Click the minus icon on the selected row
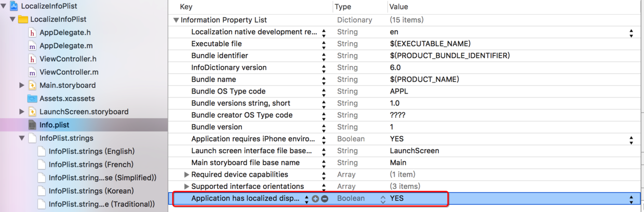The image size is (644, 212). [x=325, y=199]
